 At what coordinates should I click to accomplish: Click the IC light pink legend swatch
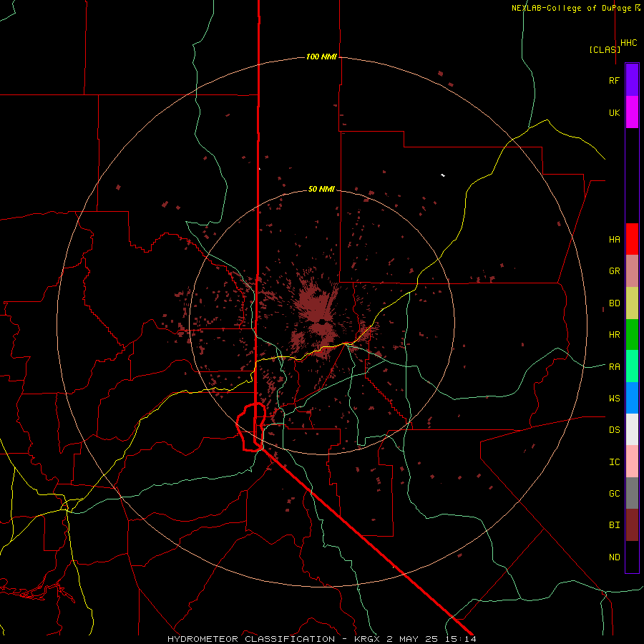point(632,462)
